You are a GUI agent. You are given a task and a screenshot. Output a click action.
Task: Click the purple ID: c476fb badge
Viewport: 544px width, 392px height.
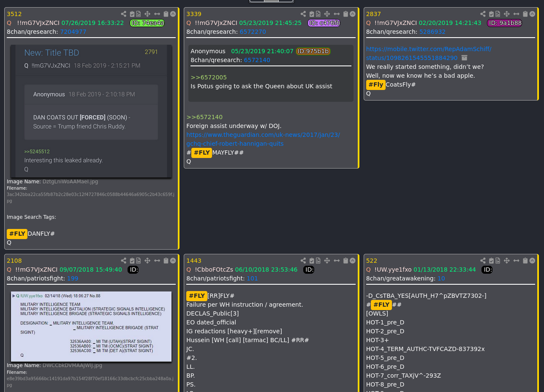click(324, 23)
